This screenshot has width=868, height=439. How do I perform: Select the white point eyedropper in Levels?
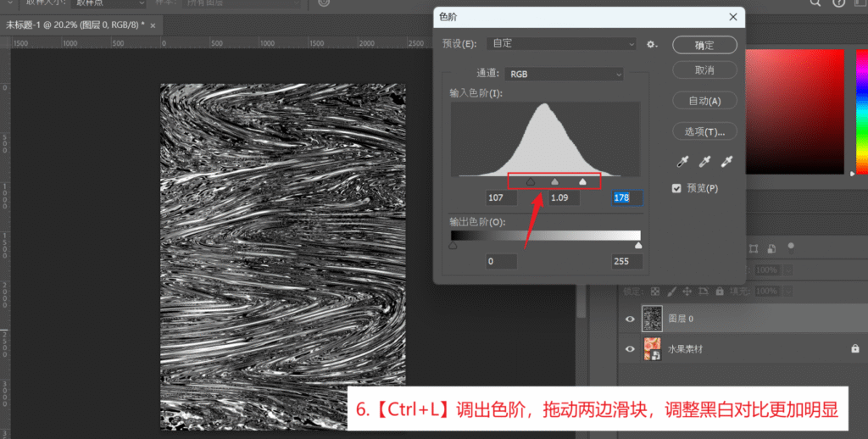pos(726,161)
